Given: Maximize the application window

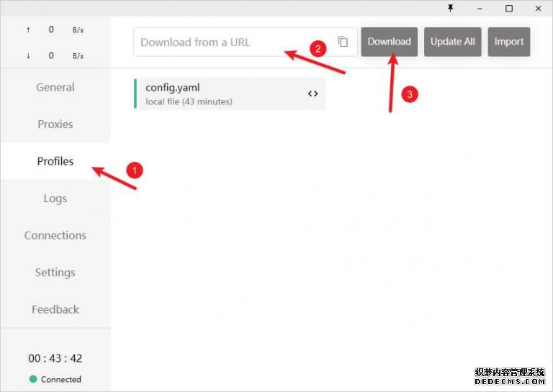Looking at the screenshot, I should [x=509, y=8].
